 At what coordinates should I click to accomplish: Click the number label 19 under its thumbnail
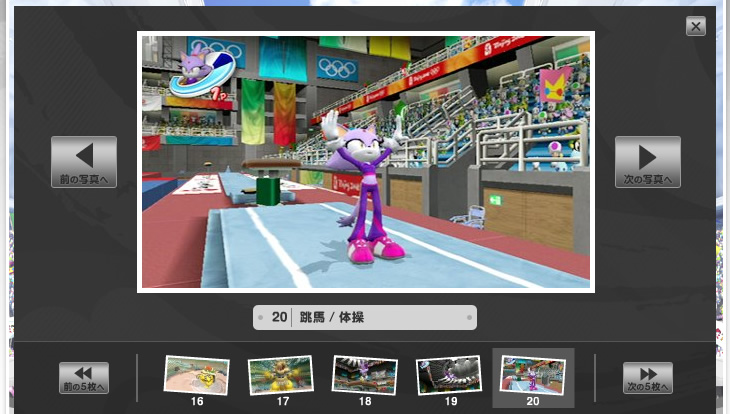tap(448, 401)
